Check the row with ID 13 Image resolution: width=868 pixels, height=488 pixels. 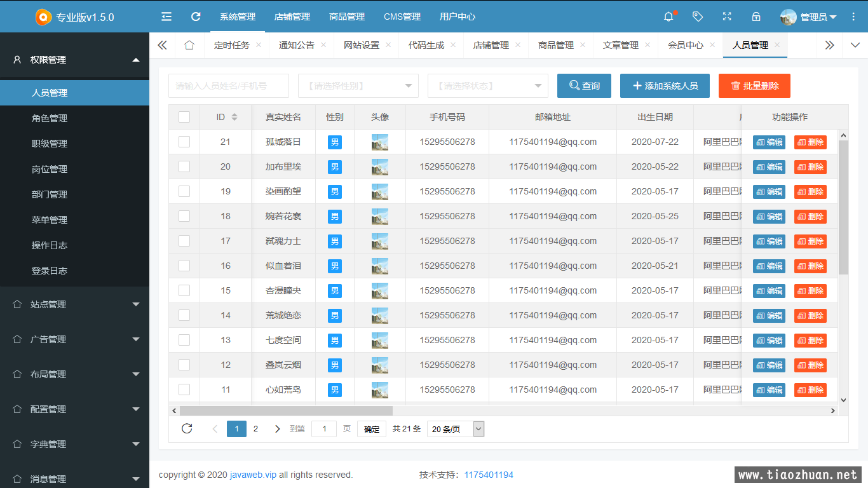tap(184, 340)
